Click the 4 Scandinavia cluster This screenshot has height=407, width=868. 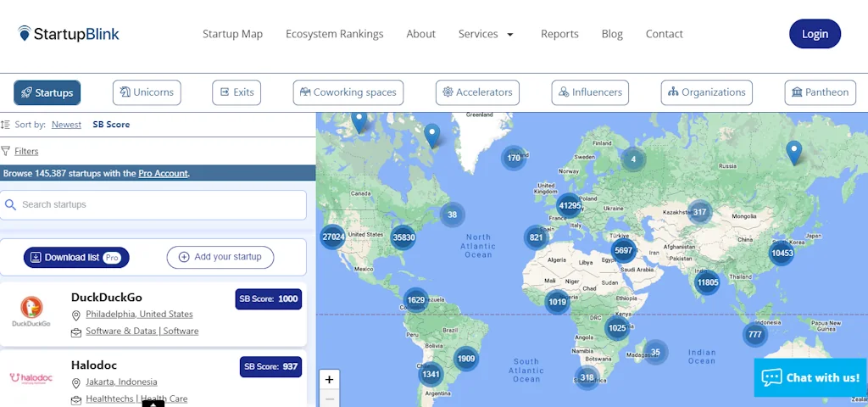[x=633, y=159]
